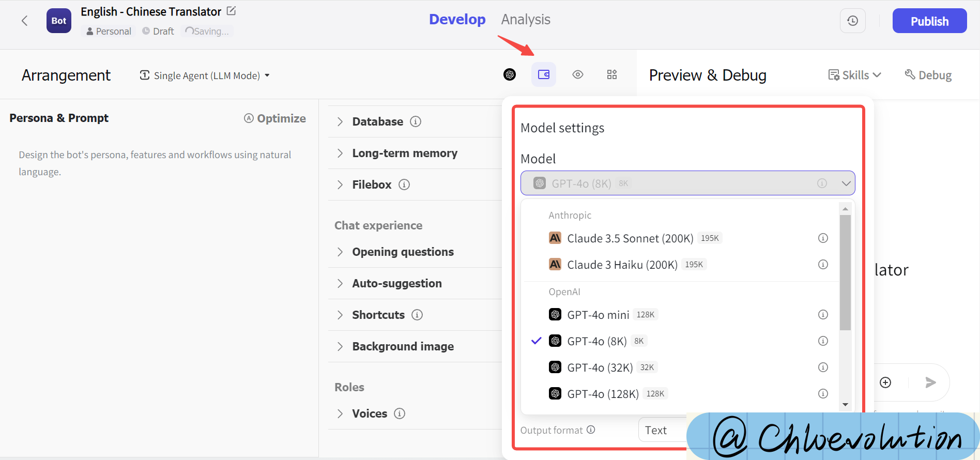Show info for GPT-4o (32K) model

click(823, 367)
